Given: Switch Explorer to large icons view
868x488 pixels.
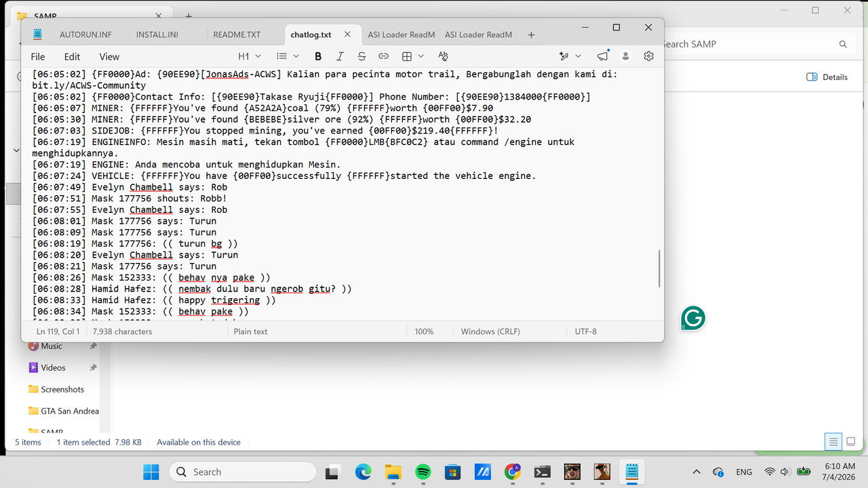Looking at the screenshot, I should (850, 442).
